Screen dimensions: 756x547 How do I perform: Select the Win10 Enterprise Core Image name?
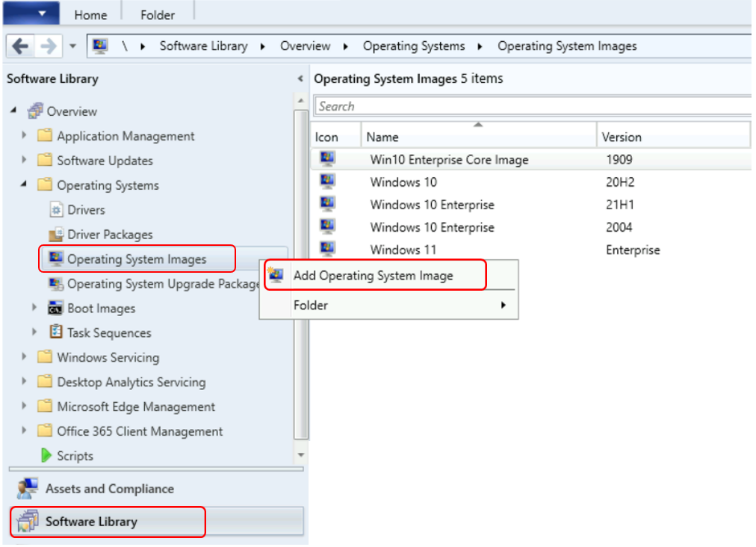449,160
